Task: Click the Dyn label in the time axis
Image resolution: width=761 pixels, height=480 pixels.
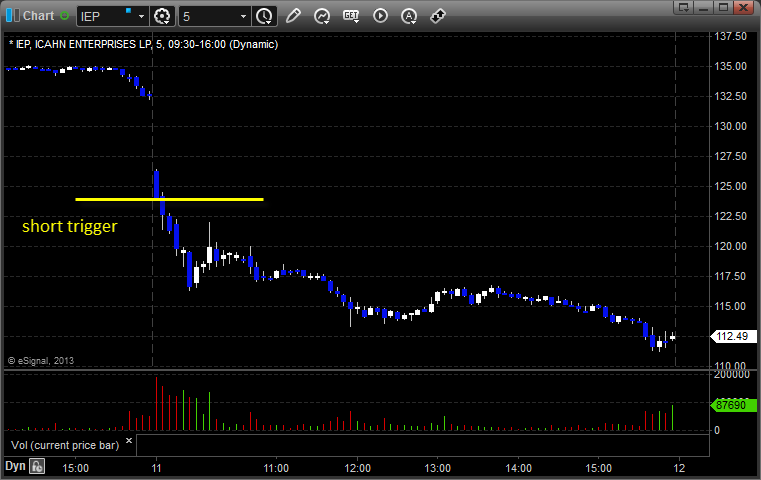Action: pos(15,466)
